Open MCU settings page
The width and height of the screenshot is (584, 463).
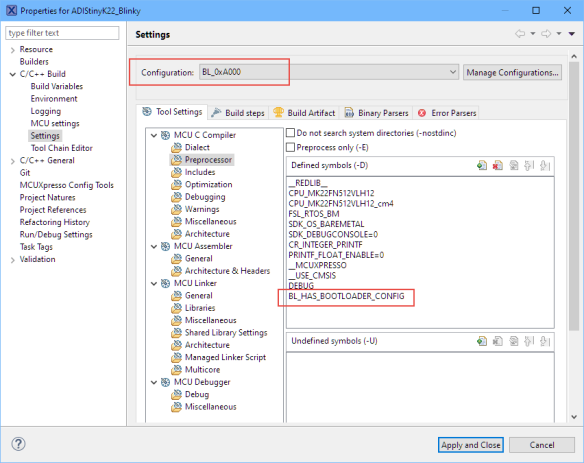(x=55, y=123)
